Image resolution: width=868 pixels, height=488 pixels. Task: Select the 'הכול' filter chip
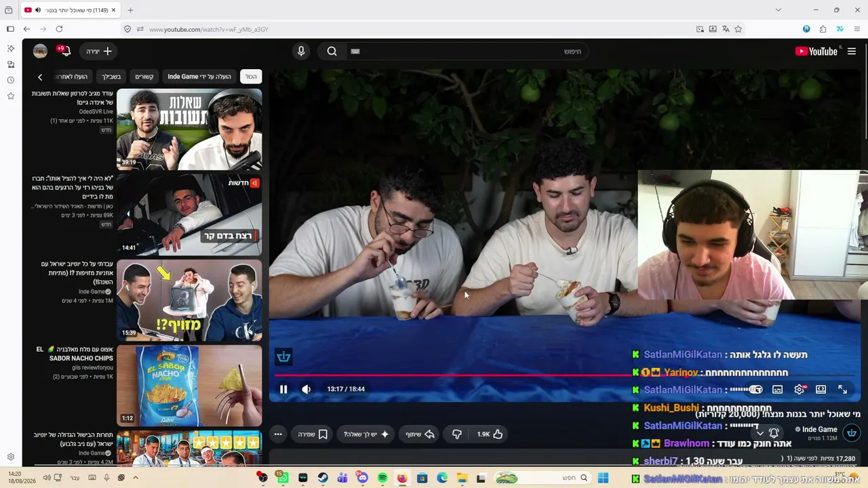(251, 77)
